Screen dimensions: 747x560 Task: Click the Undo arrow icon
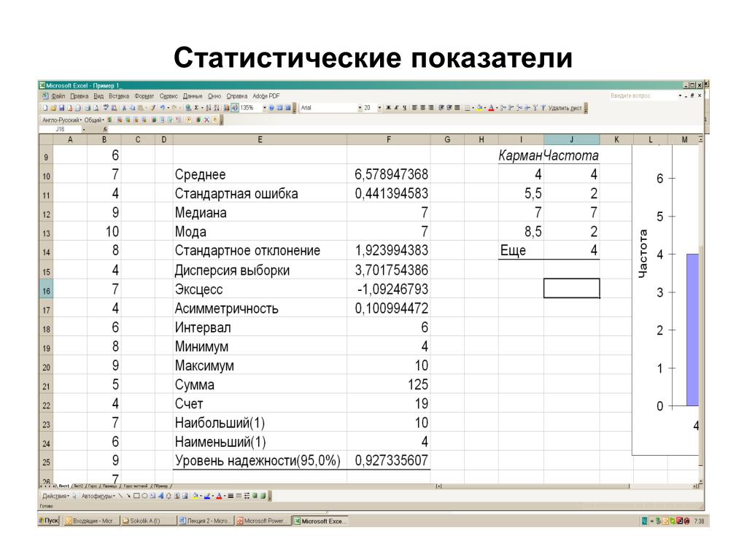coord(163,108)
